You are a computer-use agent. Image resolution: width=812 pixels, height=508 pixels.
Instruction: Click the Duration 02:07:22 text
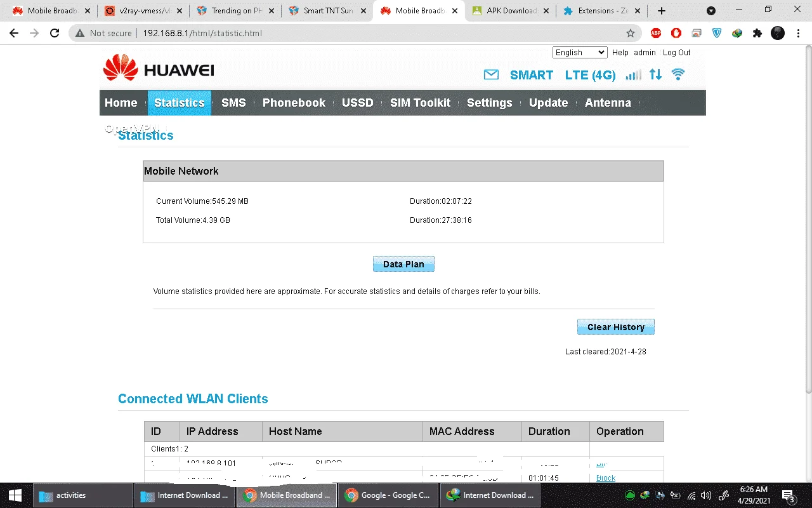pyautogui.click(x=441, y=201)
